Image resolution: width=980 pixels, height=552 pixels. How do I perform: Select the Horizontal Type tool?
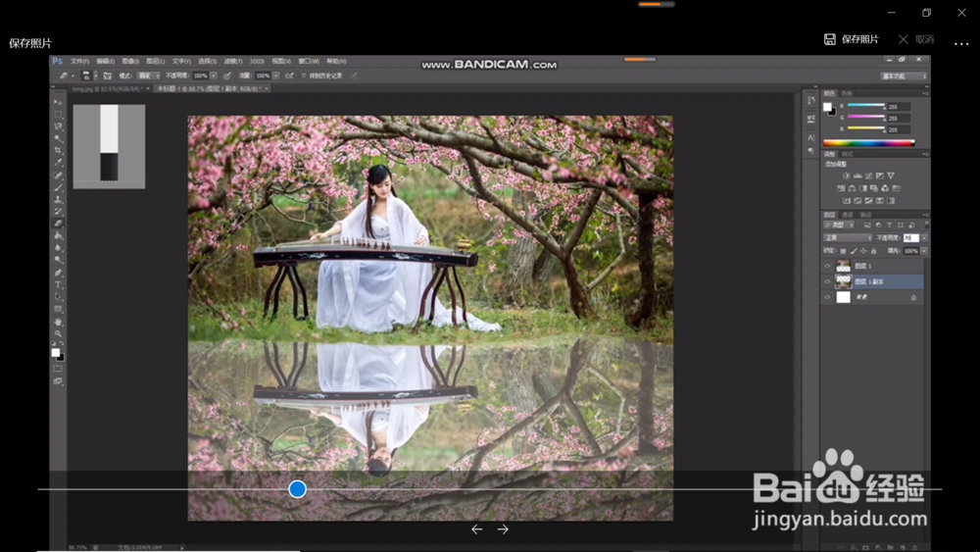tap(58, 284)
